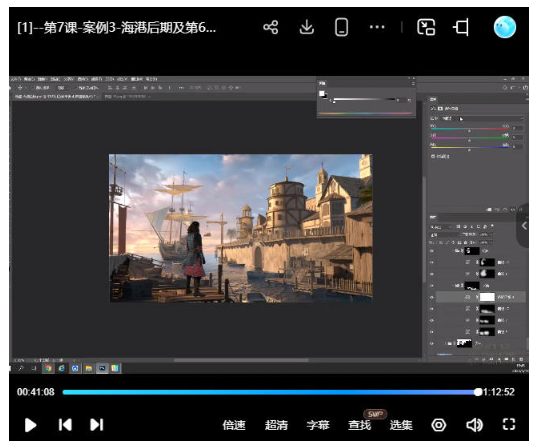This screenshot has width=536, height=446.
Task: Switch to mini window picture-in-picture mode
Action: click(x=426, y=27)
